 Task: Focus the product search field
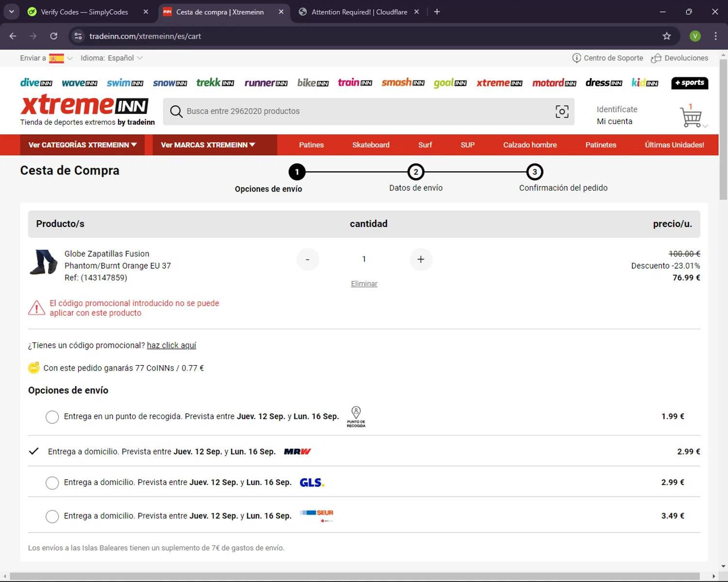[x=369, y=112]
